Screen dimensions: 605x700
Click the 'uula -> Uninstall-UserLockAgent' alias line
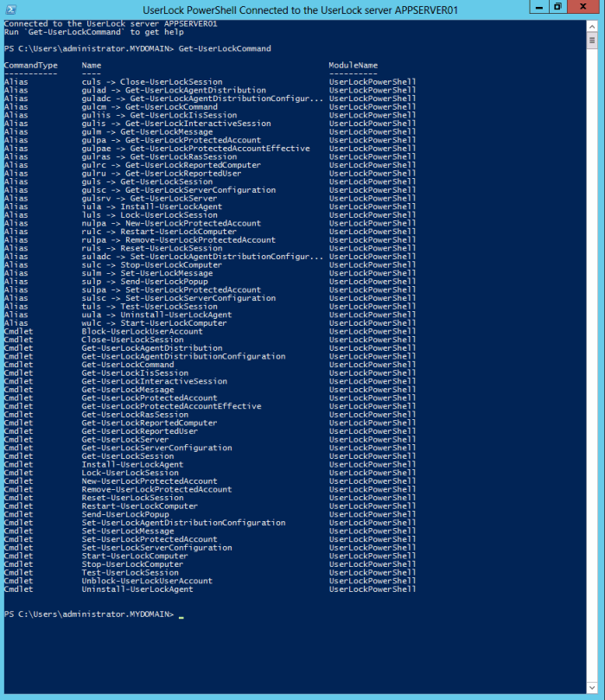[156, 315]
